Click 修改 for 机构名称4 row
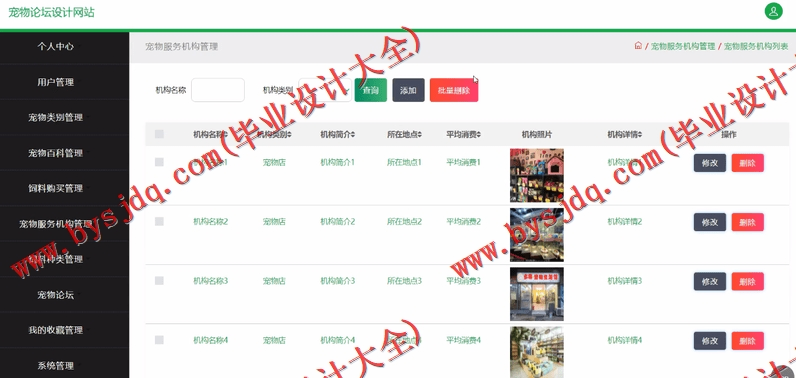796x378 pixels. coord(710,341)
